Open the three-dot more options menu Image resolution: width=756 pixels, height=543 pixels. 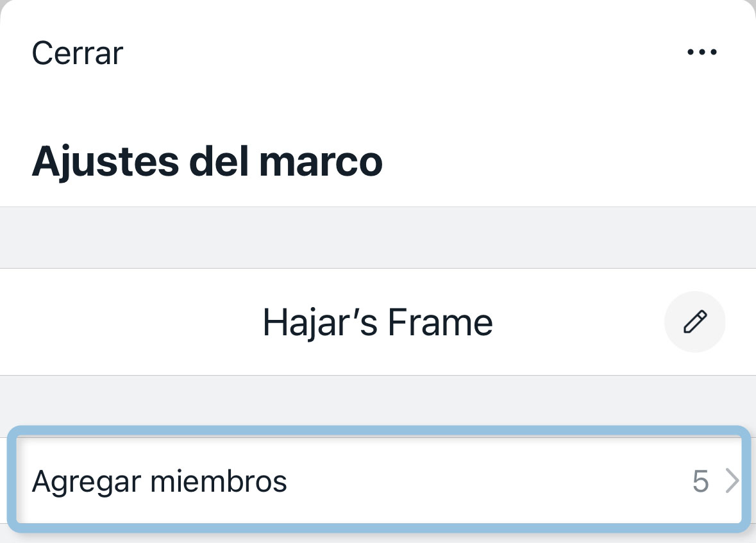point(701,53)
